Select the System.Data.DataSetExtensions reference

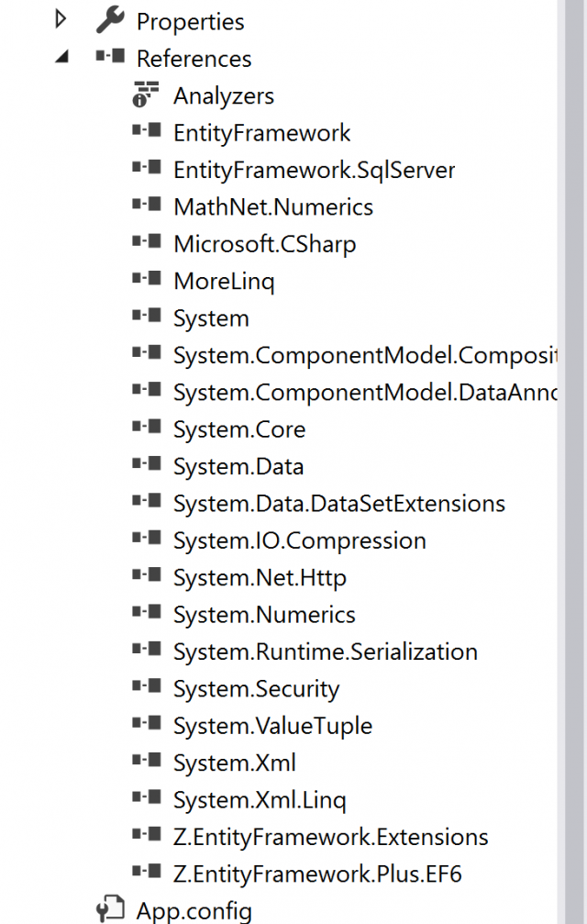click(x=338, y=503)
